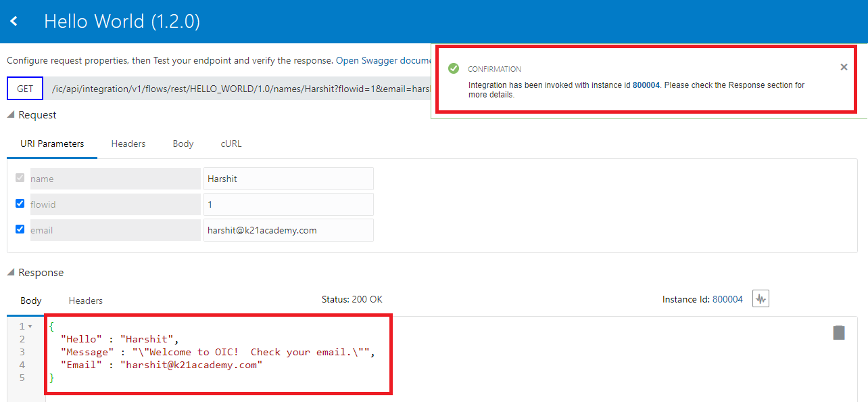The width and height of the screenshot is (868, 402).
Task: Click the Status: 200 OK text
Action: [352, 299]
